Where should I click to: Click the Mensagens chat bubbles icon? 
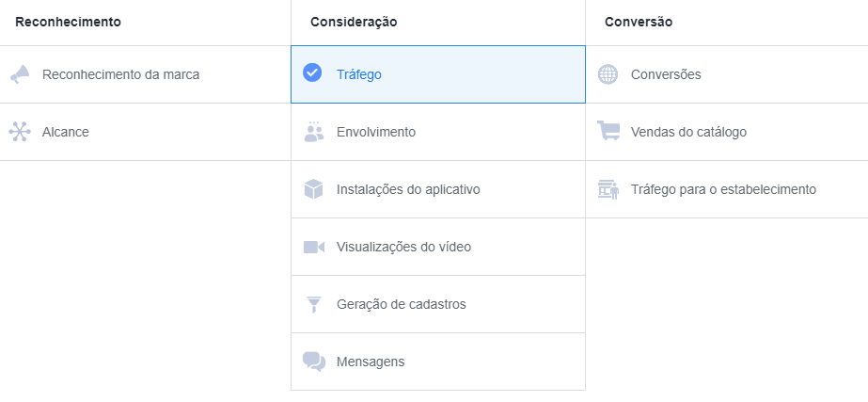tap(314, 362)
